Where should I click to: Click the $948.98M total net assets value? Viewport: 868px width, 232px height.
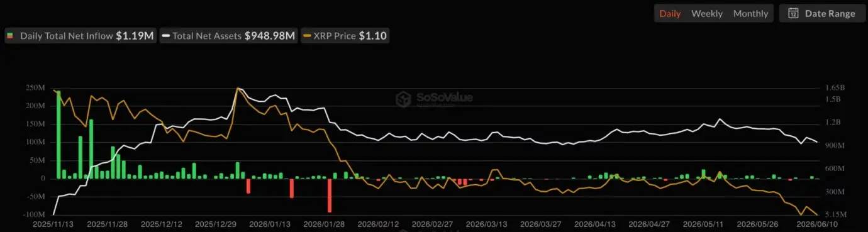coord(270,36)
